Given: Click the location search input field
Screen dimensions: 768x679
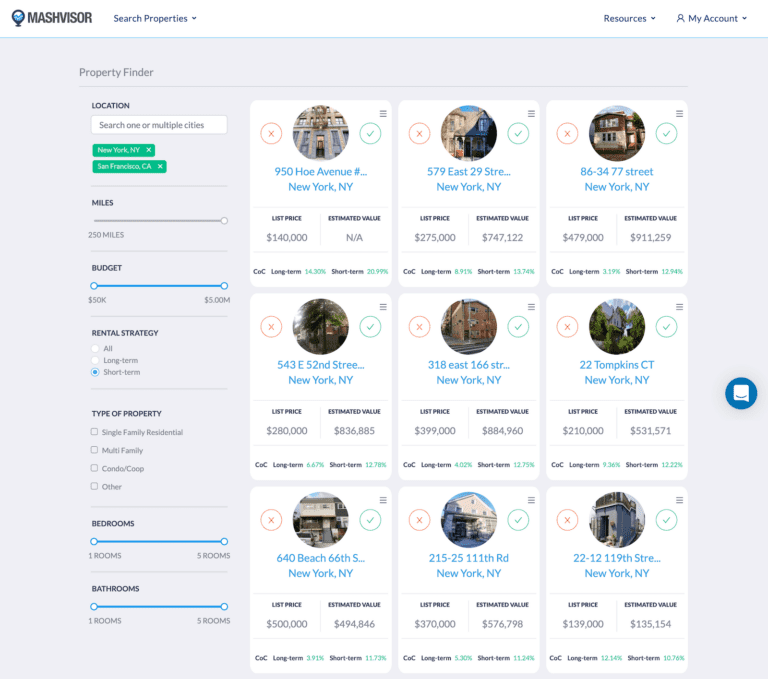Looking at the screenshot, I should click(159, 125).
